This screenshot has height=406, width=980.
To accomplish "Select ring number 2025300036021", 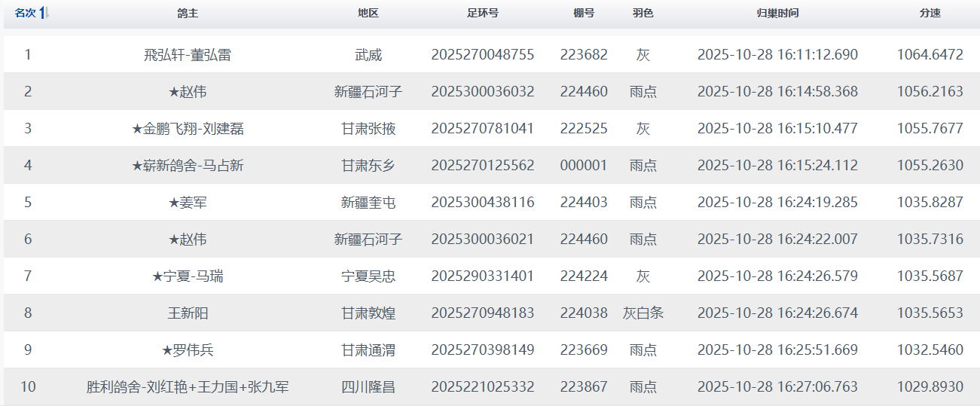I will click(482, 240).
